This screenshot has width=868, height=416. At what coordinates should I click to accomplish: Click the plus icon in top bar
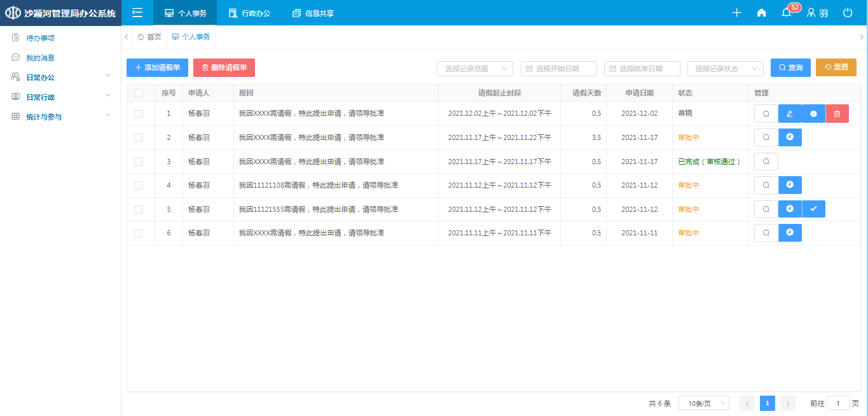[x=736, y=13]
